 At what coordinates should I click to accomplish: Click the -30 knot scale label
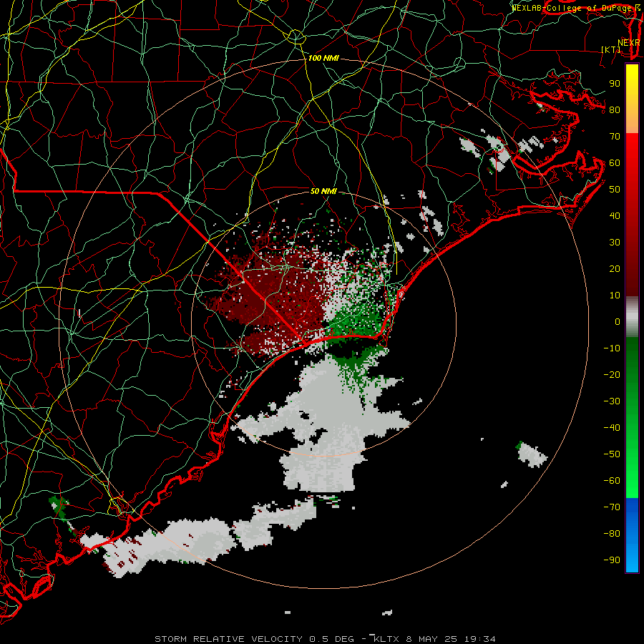coord(612,401)
